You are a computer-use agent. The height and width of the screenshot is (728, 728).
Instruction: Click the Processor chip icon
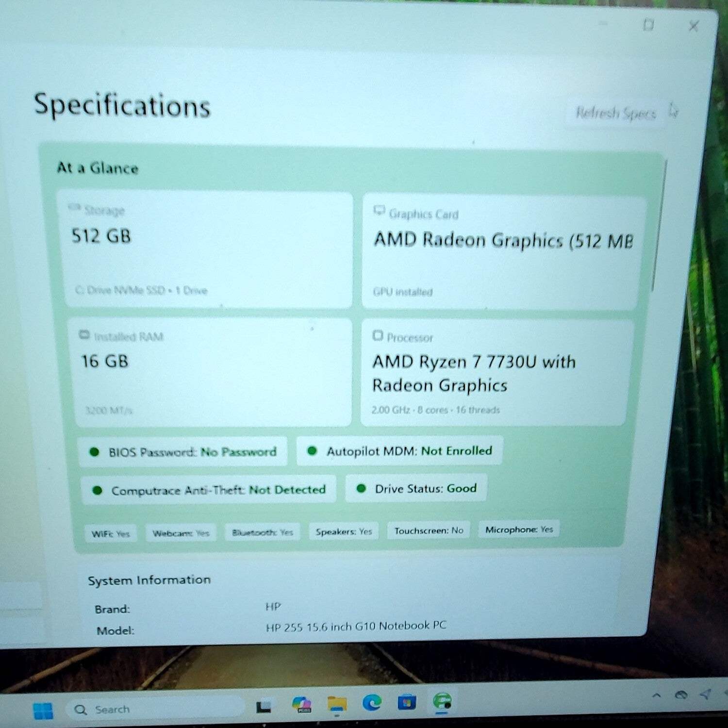point(378,336)
